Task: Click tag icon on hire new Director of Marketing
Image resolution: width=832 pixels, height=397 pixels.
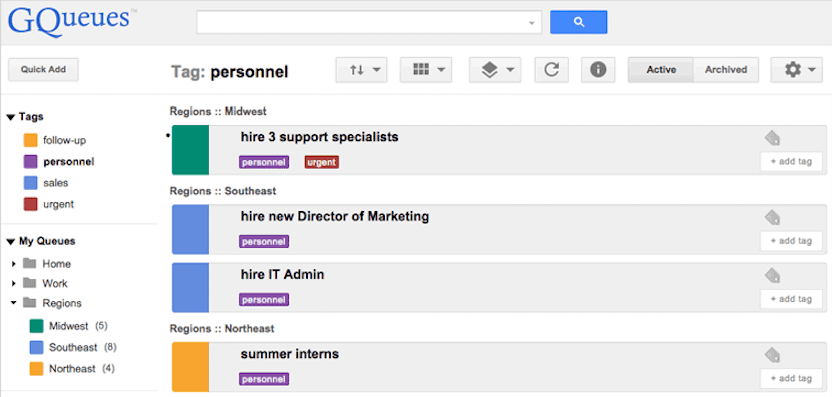Action: point(773,218)
